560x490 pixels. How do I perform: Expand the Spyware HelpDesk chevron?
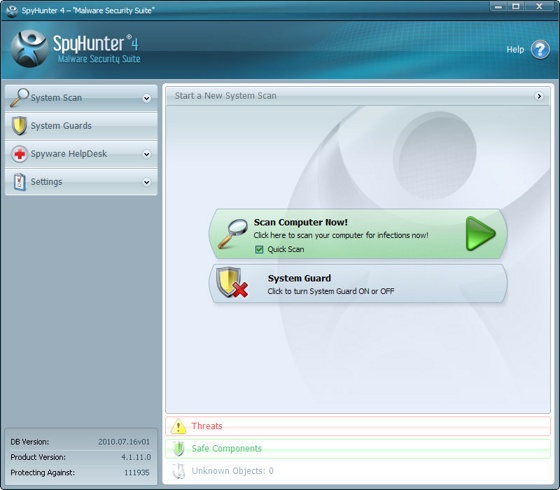(x=146, y=154)
